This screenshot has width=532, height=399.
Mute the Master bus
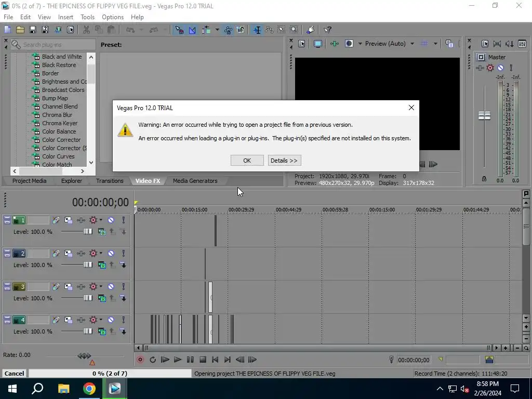pyautogui.click(x=500, y=68)
